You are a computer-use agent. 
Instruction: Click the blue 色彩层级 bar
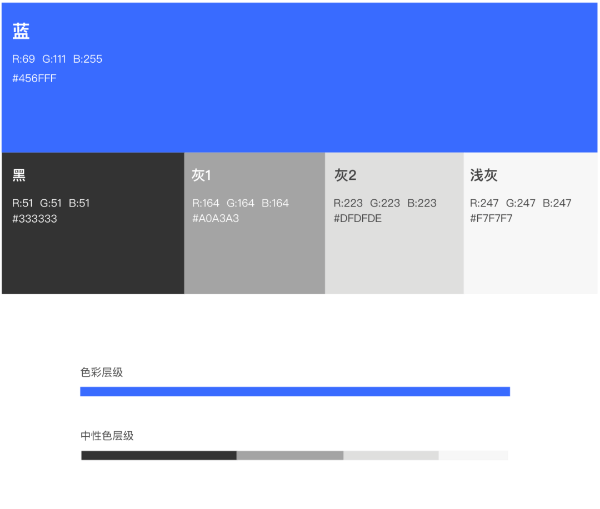click(295, 392)
